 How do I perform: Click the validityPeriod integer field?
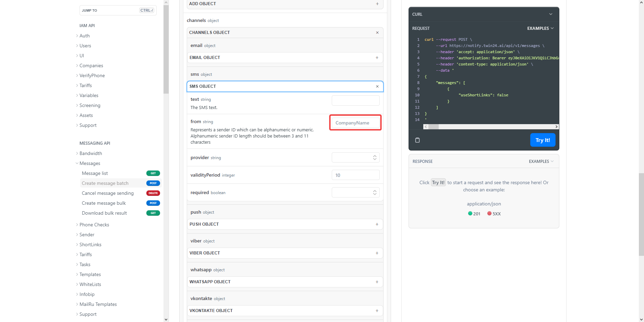click(x=355, y=175)
